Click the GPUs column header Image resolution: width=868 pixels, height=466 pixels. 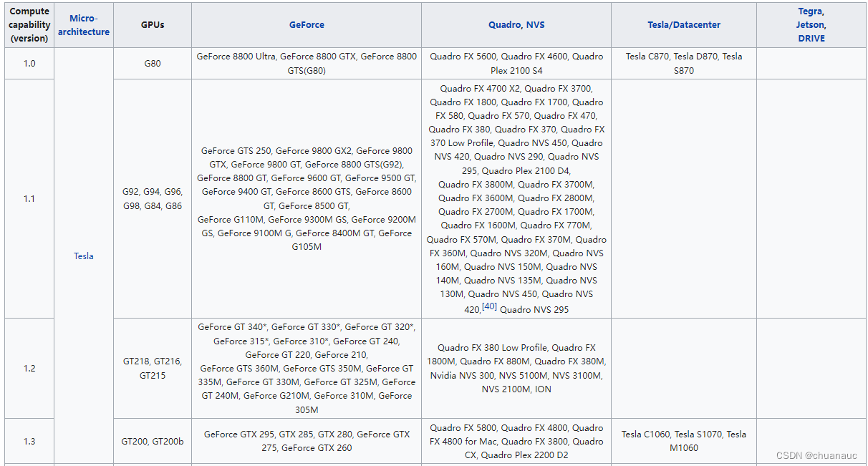tap(153, 25)
